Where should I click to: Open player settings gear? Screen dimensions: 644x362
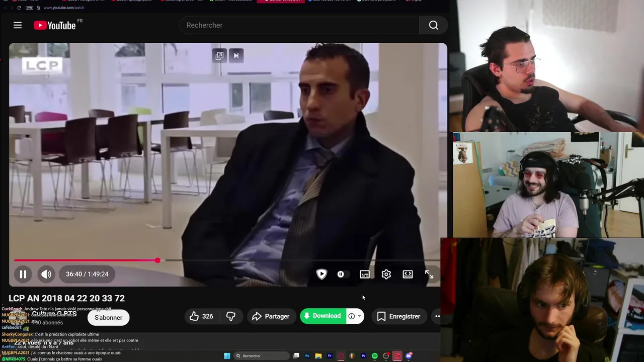coord(386,274)
